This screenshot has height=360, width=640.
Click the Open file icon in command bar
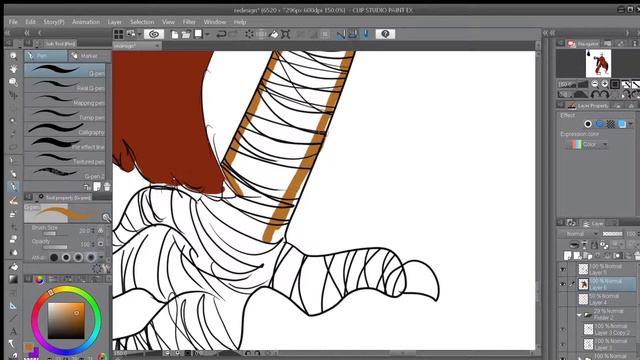pos(186,34)
